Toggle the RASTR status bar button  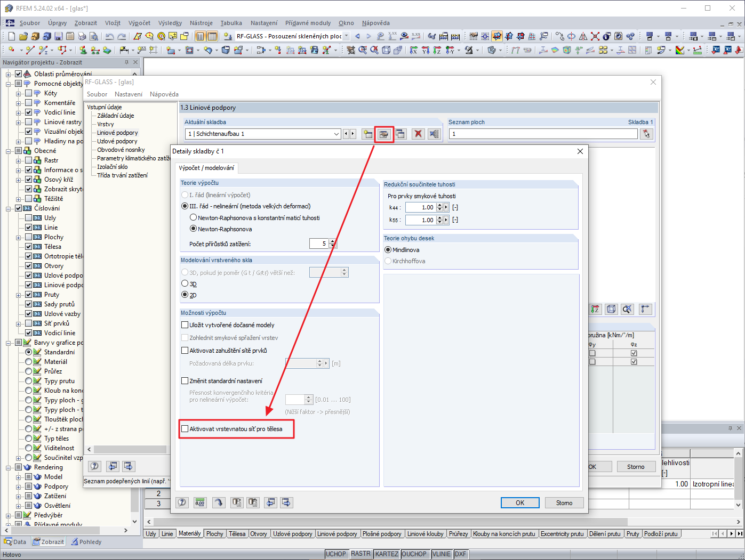[361, 554]
